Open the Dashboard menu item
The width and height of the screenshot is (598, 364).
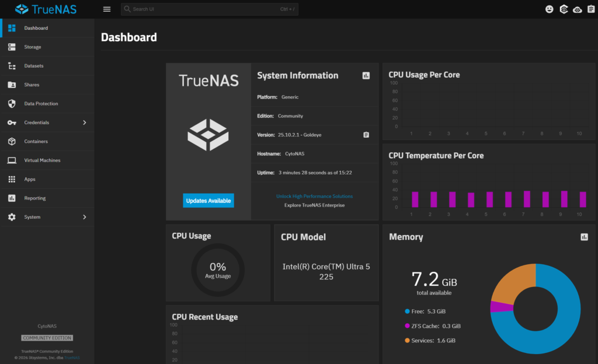click(47, 28)
